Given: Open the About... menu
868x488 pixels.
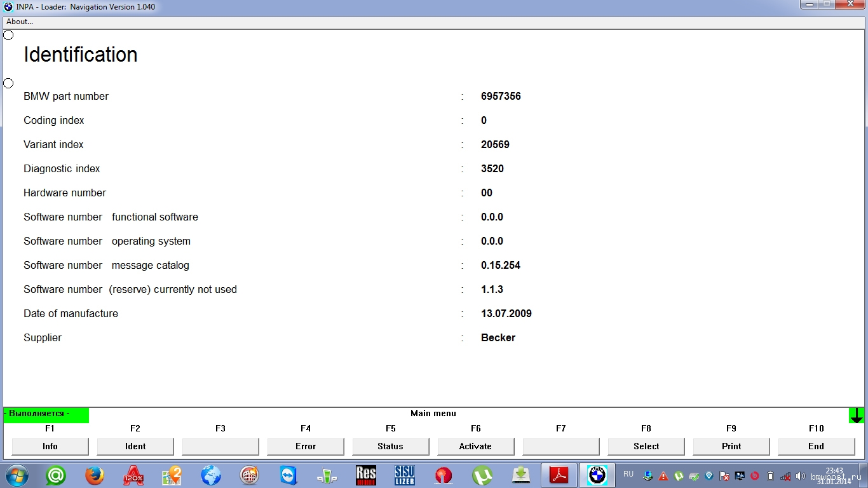Looking at the screenshot, I should tap(20, 22).
